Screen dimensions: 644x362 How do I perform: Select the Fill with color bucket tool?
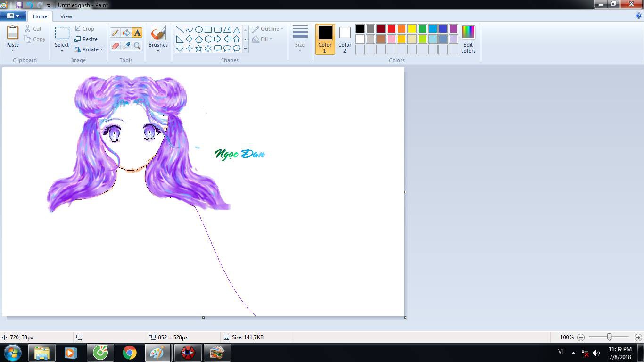pyautogui.click(x=126, y=33)
